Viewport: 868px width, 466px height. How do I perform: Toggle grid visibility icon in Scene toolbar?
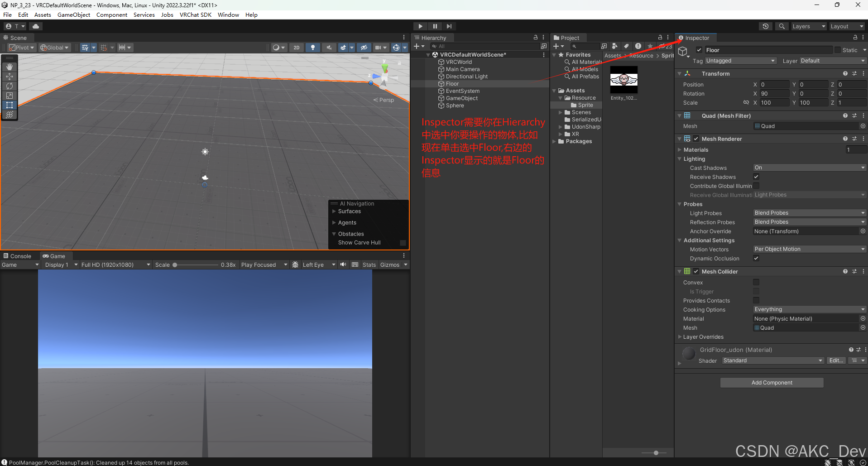pyautogui.click(x=85, y=48)
